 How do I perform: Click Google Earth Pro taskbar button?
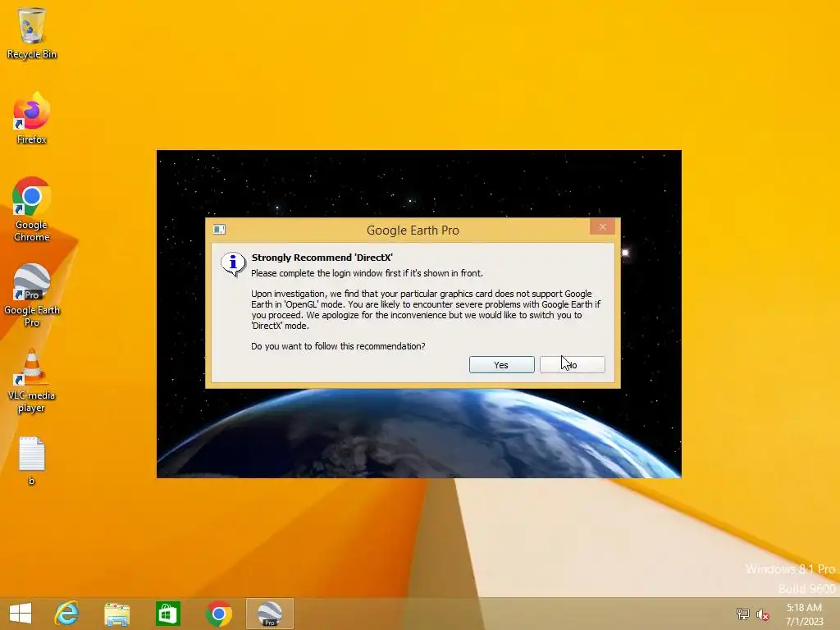(x=269, y=614)
